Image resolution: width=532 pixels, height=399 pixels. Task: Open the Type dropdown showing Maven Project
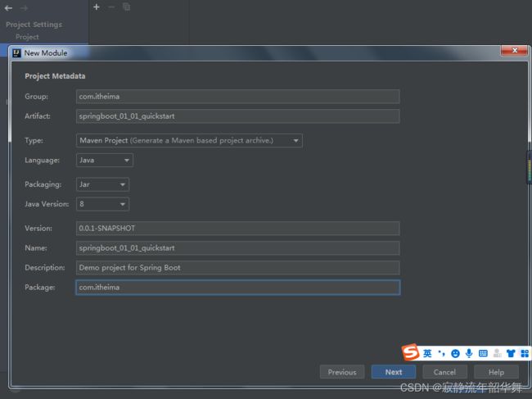click(x=189, y=141)
